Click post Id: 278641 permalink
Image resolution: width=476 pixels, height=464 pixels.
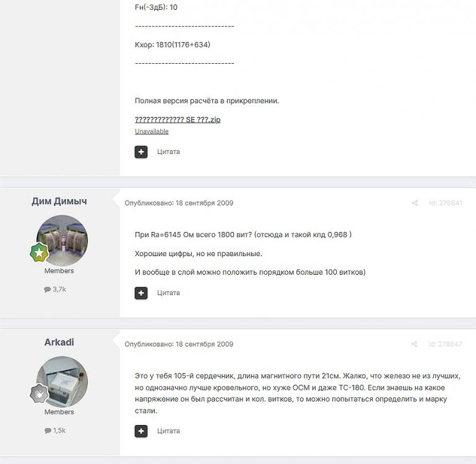[x=446, y=203]
